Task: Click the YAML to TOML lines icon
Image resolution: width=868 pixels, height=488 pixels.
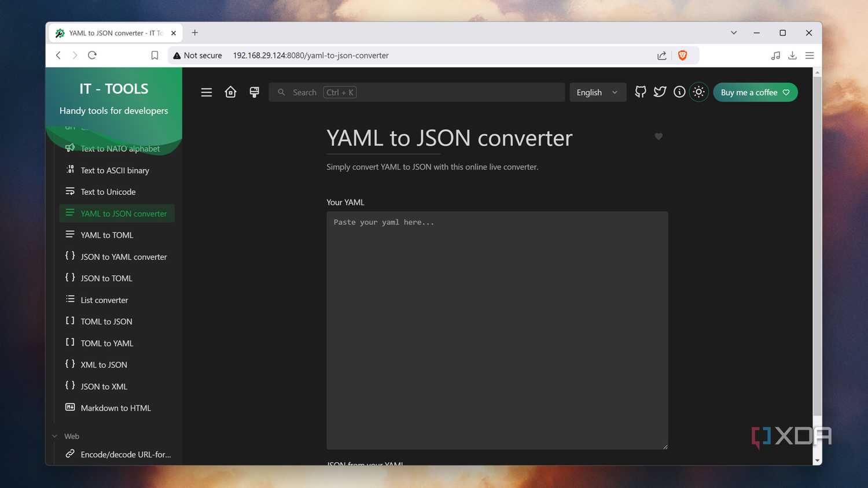Action: point(70,234)
